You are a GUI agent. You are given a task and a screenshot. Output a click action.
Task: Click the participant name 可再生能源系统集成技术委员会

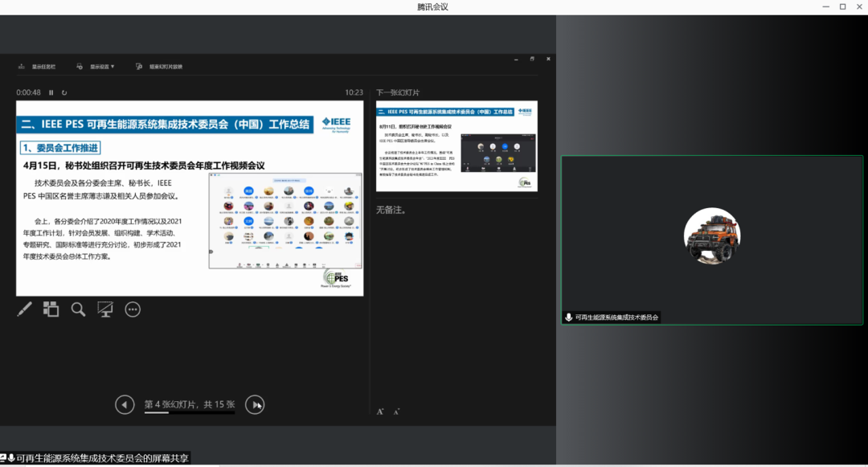[x=616, y=317]
